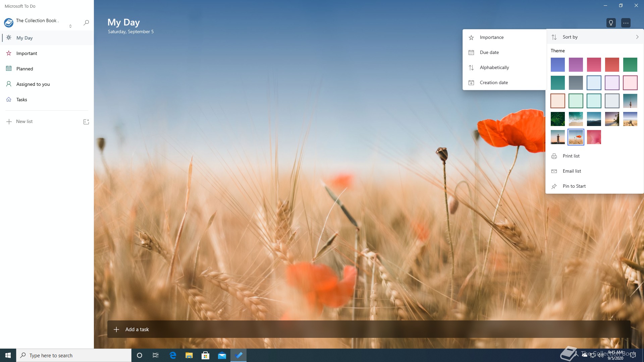Select the TV tower photo theme
The height and width of the screenshot is (362, 644).
click(x=630, y=101)
